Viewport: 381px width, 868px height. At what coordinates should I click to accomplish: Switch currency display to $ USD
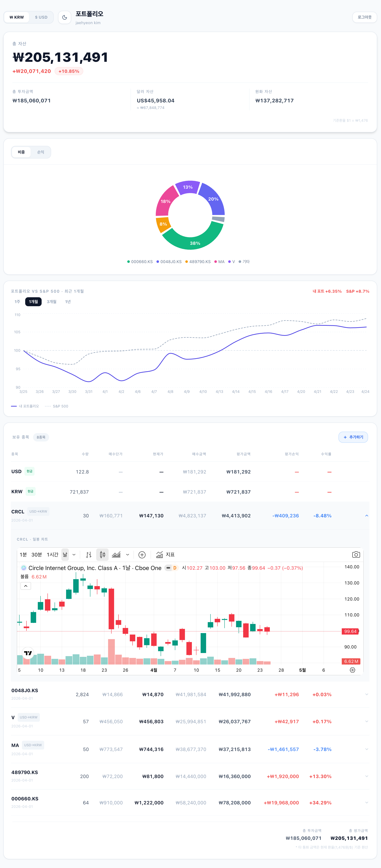point(41,18)
